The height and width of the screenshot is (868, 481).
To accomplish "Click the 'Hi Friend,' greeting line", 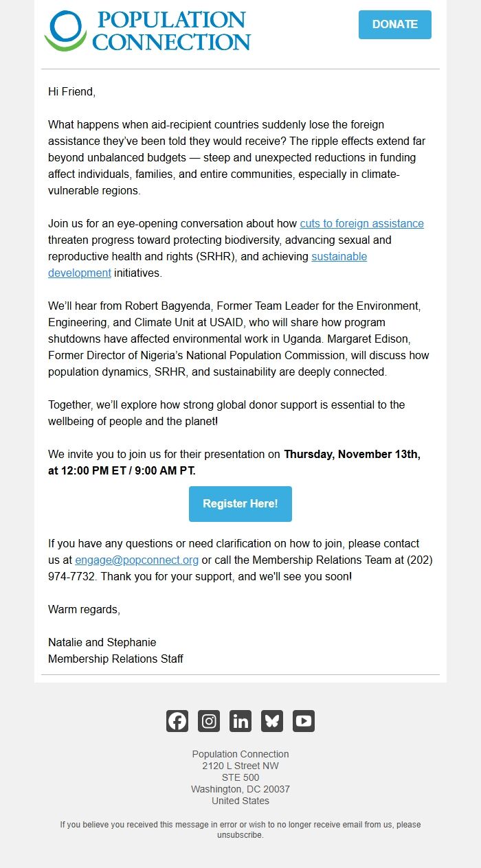I will tap(69, 91).
